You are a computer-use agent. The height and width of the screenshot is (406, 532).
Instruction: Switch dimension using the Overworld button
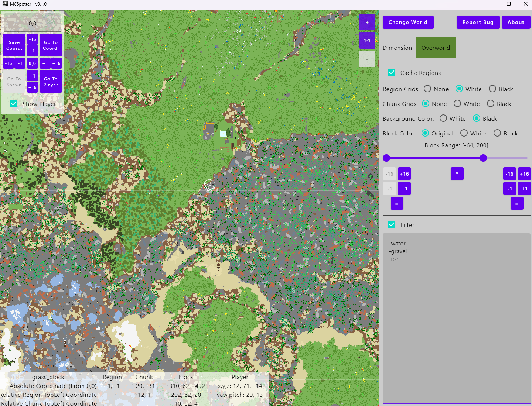tap(436, 47)
